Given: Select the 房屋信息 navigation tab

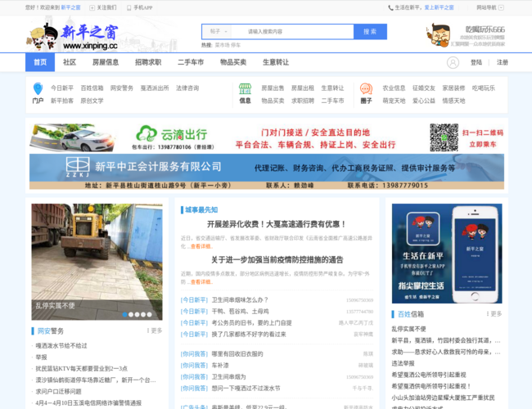Looking at the screenshot, I should 105,62.
